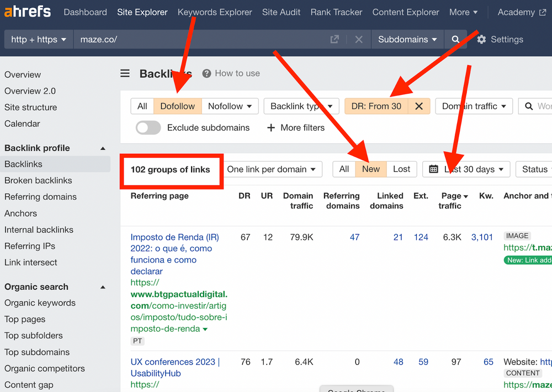Click referring domains value 47
The height and width of the screenshot is (392, 552).
354,237
